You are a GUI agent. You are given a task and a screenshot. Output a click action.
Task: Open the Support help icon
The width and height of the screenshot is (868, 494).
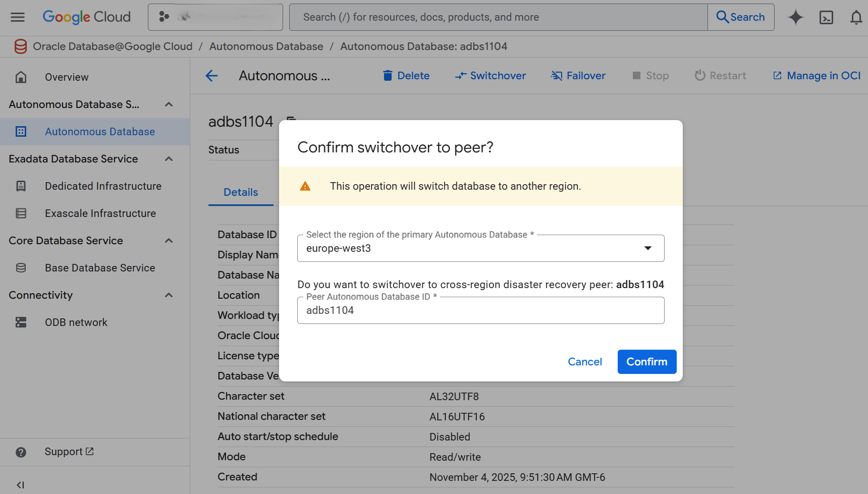click(21, 452)
